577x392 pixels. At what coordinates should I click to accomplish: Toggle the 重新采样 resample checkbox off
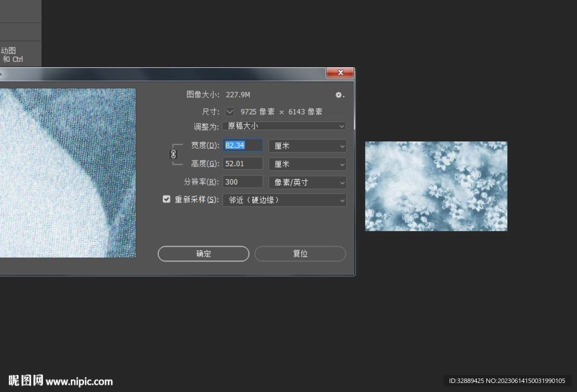click(166, 198)
